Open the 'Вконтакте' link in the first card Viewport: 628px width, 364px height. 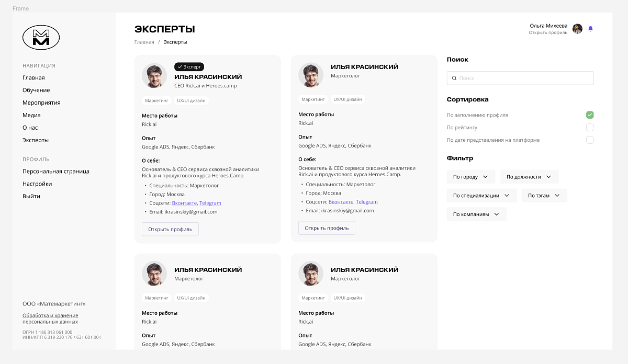[184, 203]
